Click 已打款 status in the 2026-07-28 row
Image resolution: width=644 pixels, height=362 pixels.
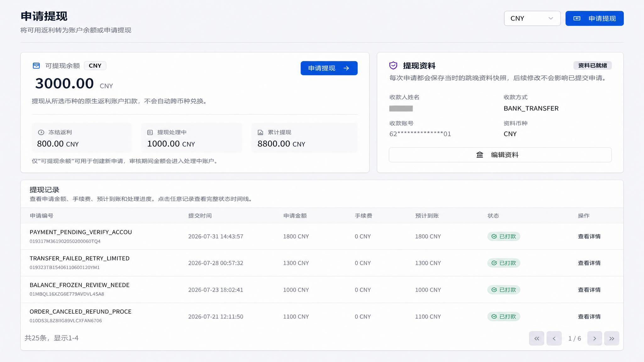point(504,263)
